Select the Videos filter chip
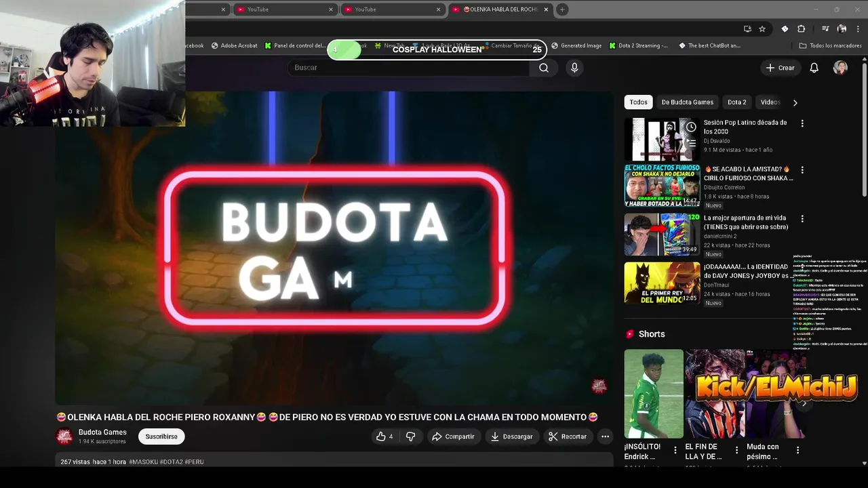 point(770,102)
